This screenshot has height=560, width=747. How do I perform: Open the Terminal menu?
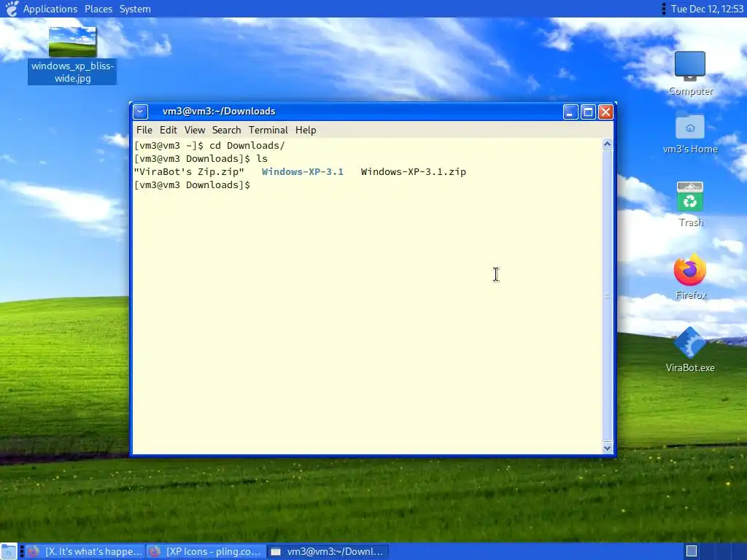[x=268, y=130]
